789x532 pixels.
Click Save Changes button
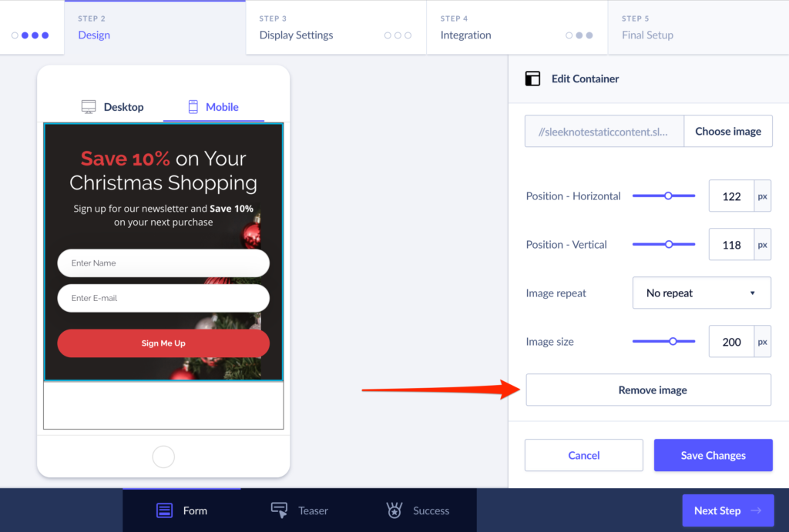point(713,455)
